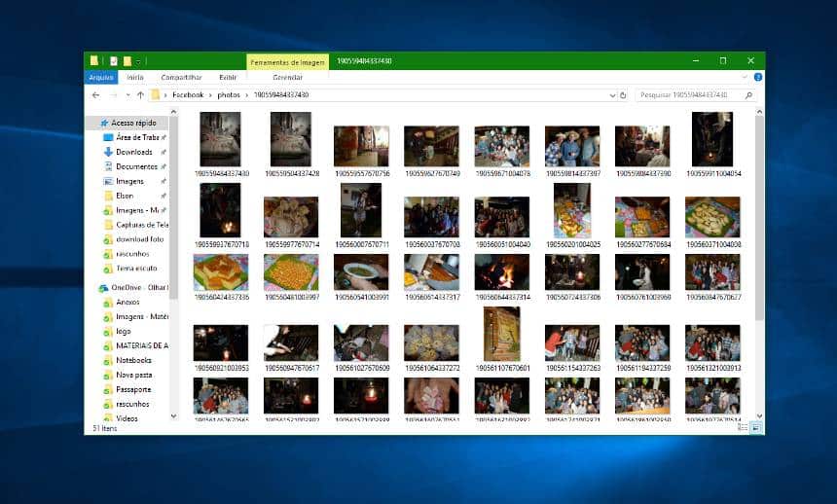Expand the address bar history dropdown
The image size is (837, 504).
pos(611,95)
